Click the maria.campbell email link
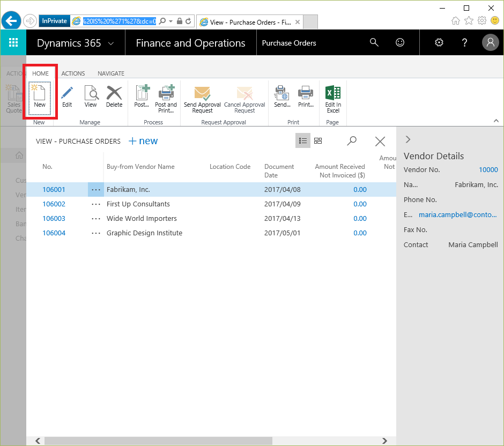Image resolution: width=504 pixels, height=446 pixels. click(x=458, y=214)
